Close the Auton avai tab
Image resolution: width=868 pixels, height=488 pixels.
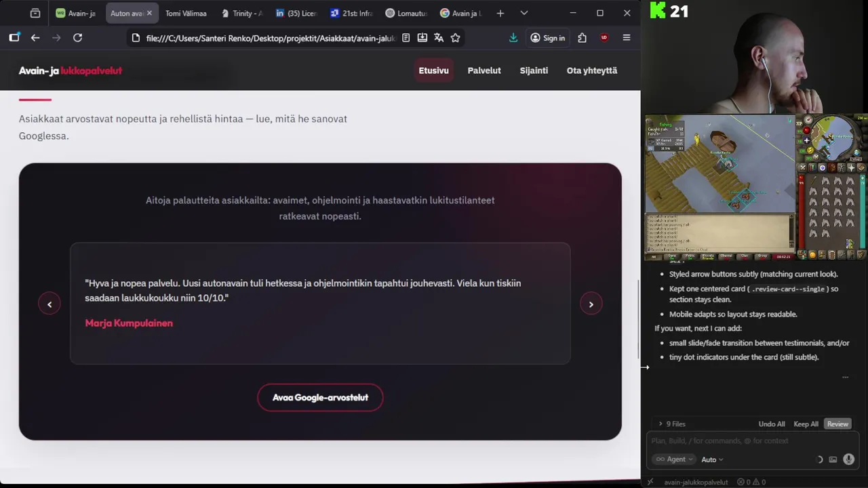coord(149,13)
